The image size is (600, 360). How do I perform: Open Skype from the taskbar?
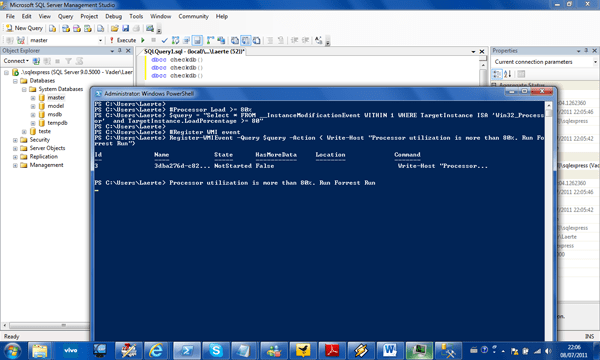click(215, 350)
